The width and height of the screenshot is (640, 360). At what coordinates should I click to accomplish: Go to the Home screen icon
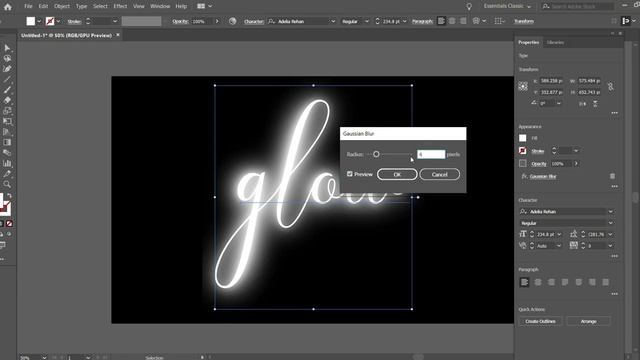tap(7, 7)
